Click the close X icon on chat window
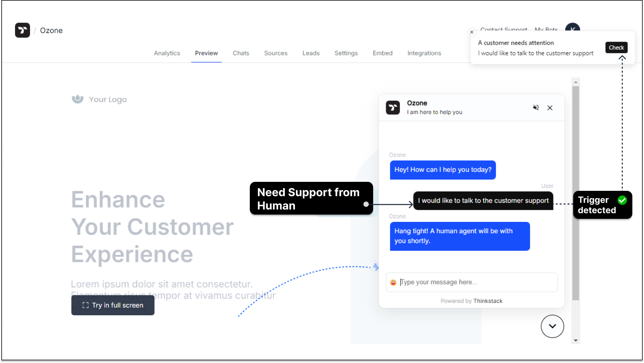This screenshot has height=363, width=644. 550,107
